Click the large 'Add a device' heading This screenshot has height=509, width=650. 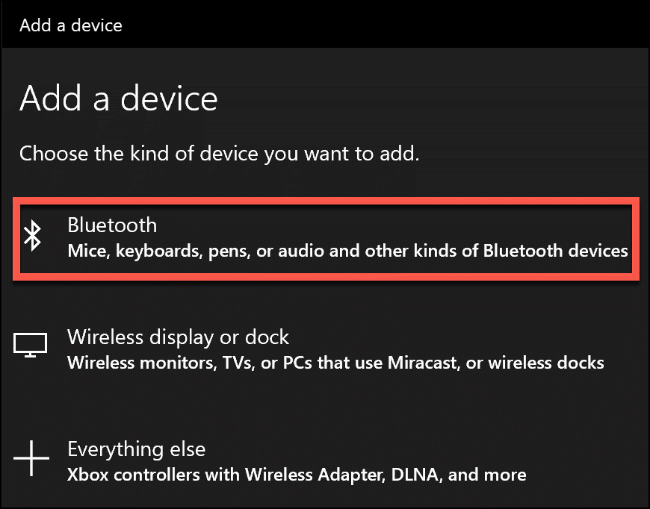coord(118,98)
